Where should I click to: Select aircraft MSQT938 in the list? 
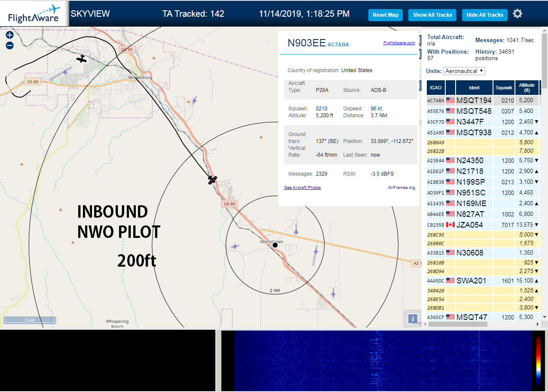483,132
